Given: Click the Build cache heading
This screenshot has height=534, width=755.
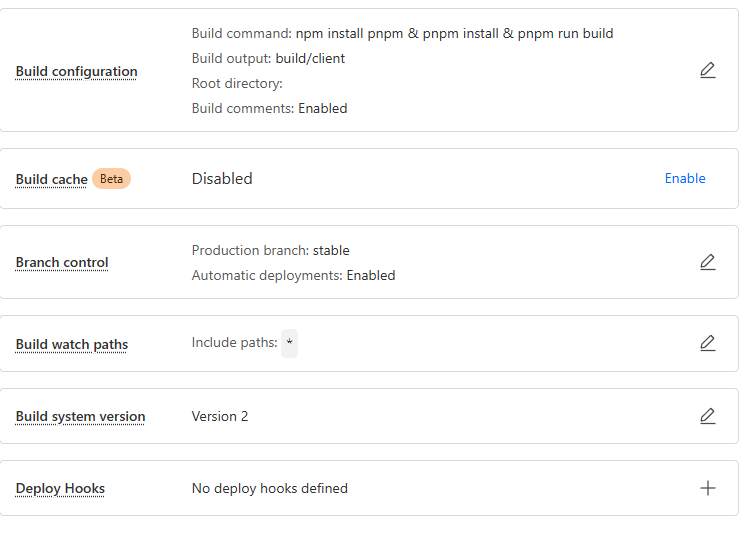Looking at the screenshot, I should [52, 179].
